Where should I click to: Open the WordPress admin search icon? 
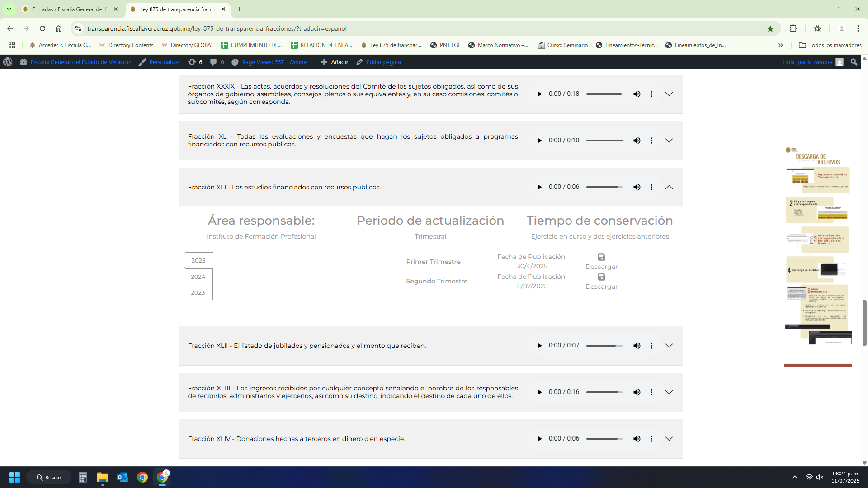click(x=854, y=62)
